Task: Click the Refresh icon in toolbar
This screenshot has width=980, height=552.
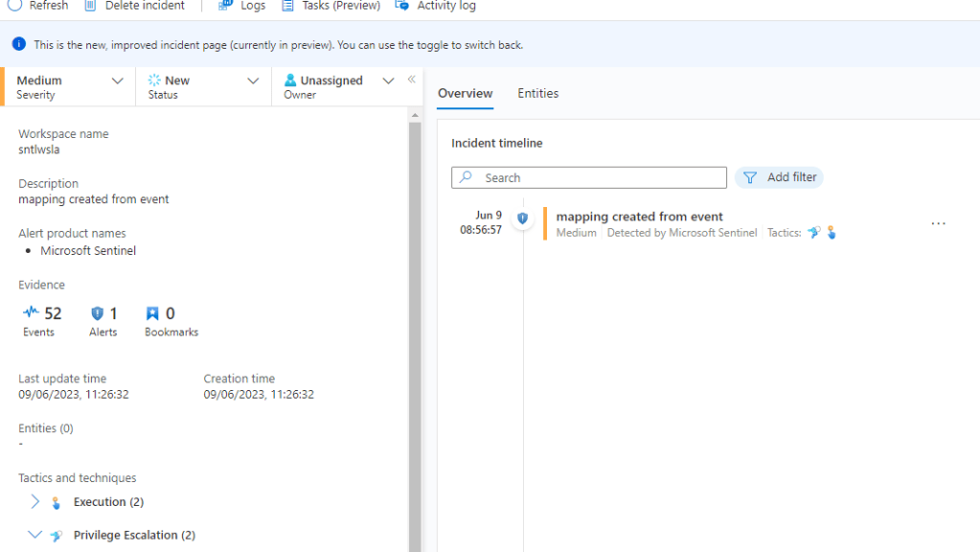Action: [x=15, y=6]
